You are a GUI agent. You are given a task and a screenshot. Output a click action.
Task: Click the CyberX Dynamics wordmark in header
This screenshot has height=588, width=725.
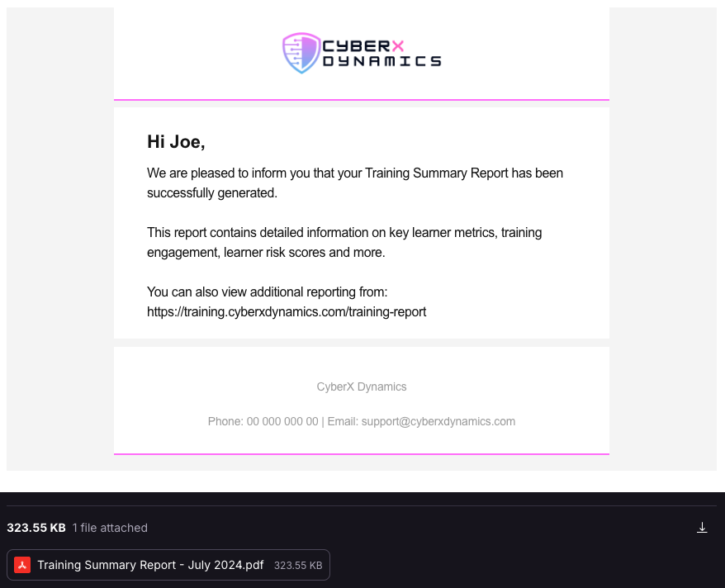(x=381, y=53)
